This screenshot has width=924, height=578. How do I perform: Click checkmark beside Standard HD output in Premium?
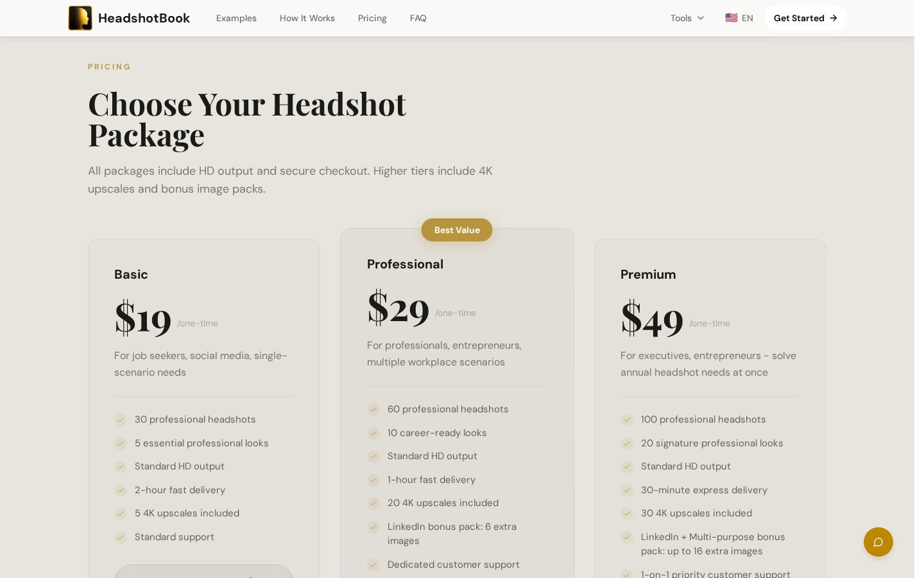pos(627,467)
